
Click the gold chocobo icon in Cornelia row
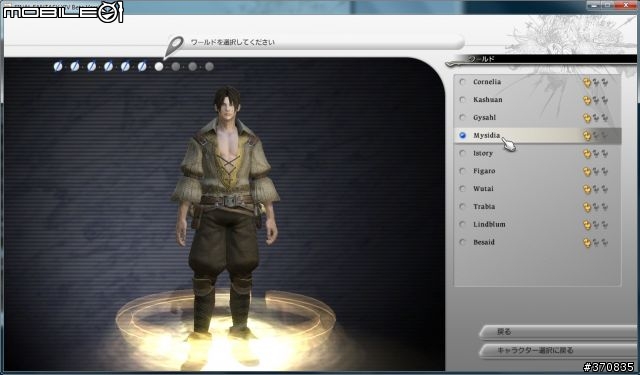587,82
